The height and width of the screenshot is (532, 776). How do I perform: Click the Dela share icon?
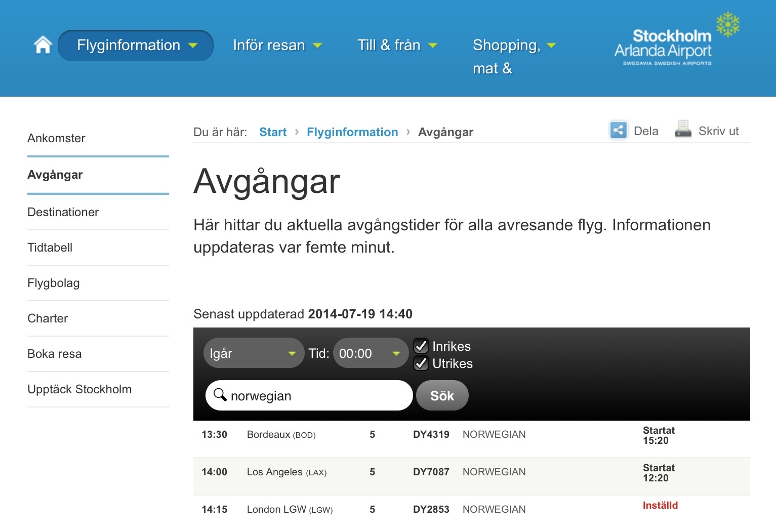pyautogui.click(x=618, y=131)
